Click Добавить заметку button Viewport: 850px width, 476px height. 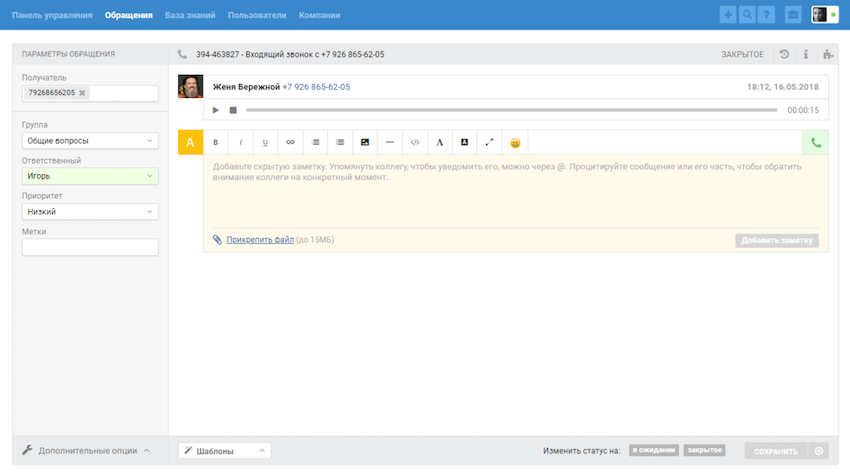click(777, 240)
